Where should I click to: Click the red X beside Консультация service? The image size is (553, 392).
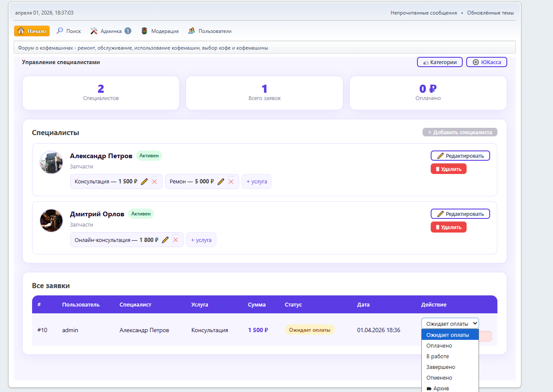coord(154,182)
